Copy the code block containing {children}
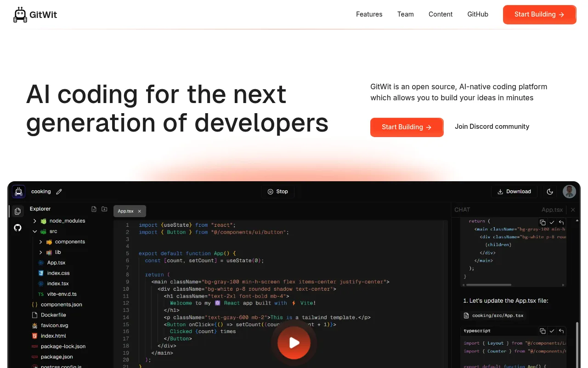The image size is (588, 368). 543,222
